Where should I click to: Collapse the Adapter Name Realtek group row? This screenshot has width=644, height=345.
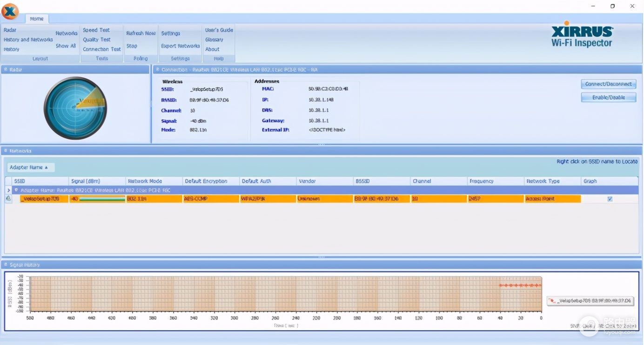point(16,190)
